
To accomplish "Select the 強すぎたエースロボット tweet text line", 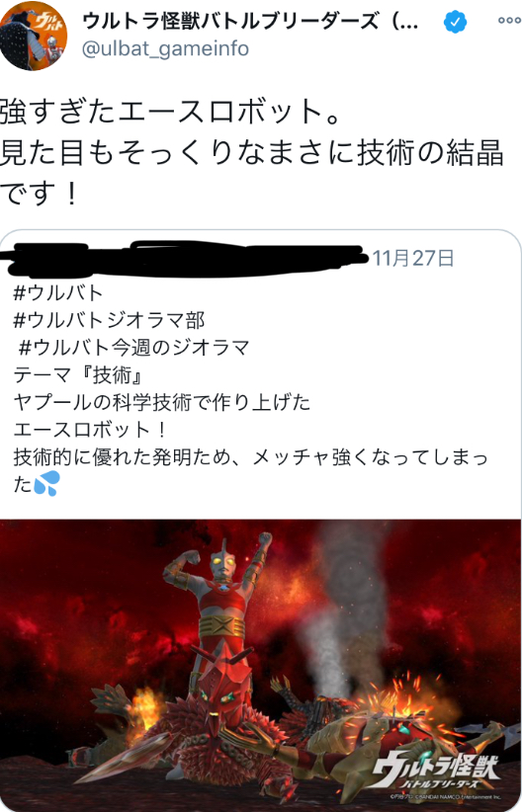I will 169,112.
